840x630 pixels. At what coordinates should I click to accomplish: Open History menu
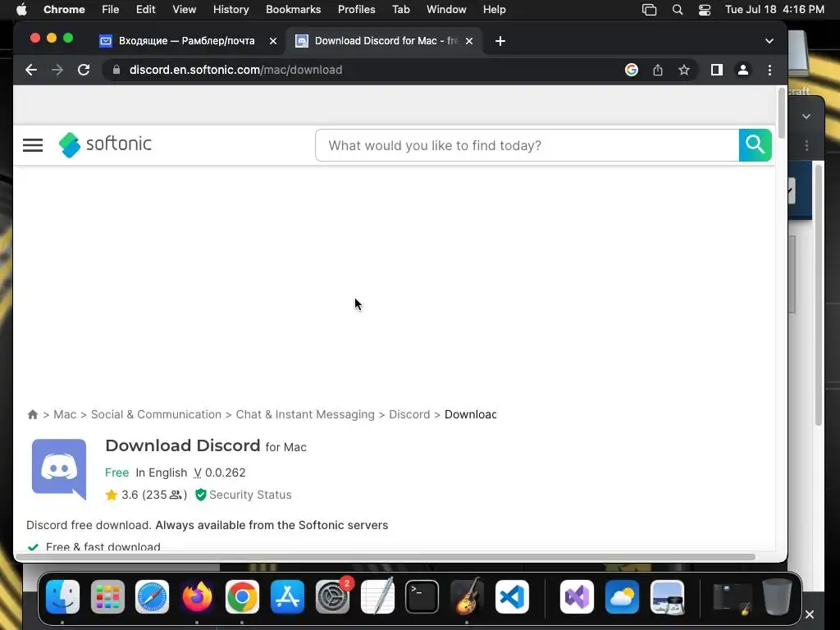pyautogui.click(x=231, y=10)
